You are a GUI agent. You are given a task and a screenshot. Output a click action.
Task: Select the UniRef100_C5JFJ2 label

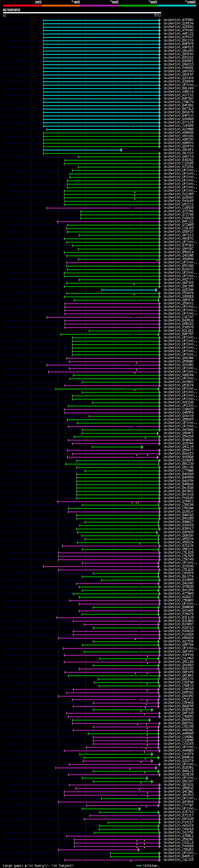(179, 699)
